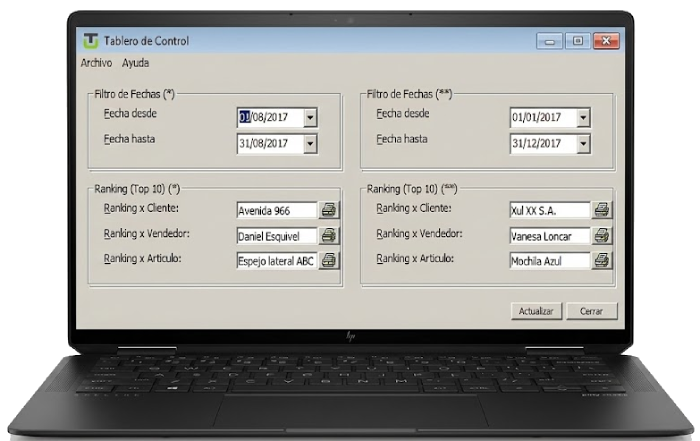Click the Xul XX S.A. client field
The width and height of the screenshot is (700, 441).
point(548,210)
